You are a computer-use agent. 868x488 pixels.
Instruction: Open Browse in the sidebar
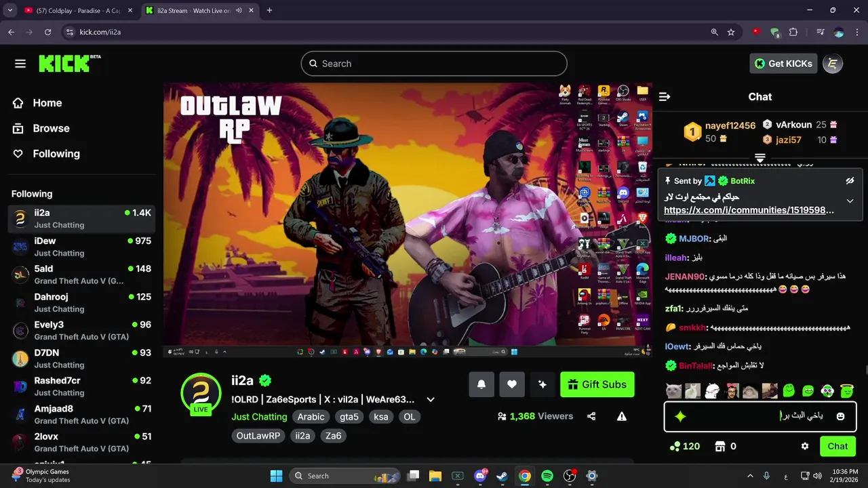coord(41,128)
